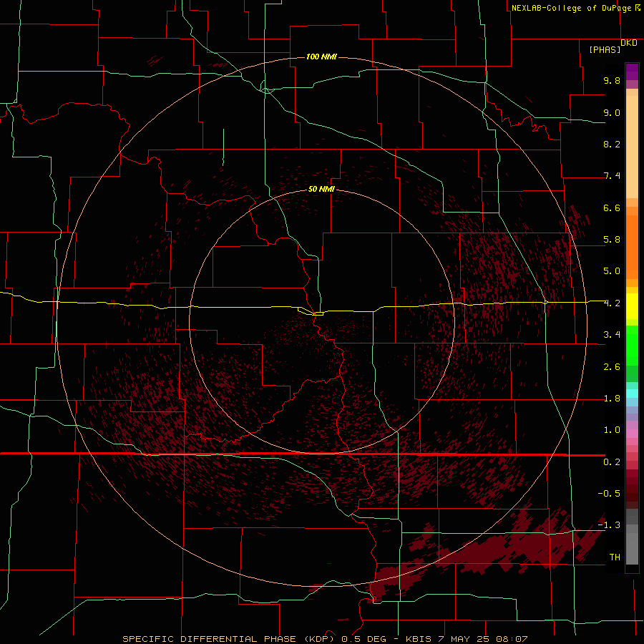644x644 pixels.
Task: Click the 9.8 value on the legend
Action: tap(612, 80)
